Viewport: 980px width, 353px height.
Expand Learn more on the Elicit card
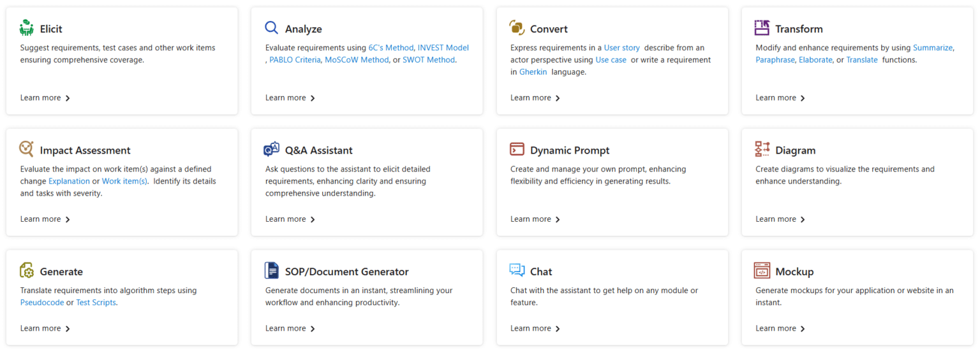(x=45, y=98)
